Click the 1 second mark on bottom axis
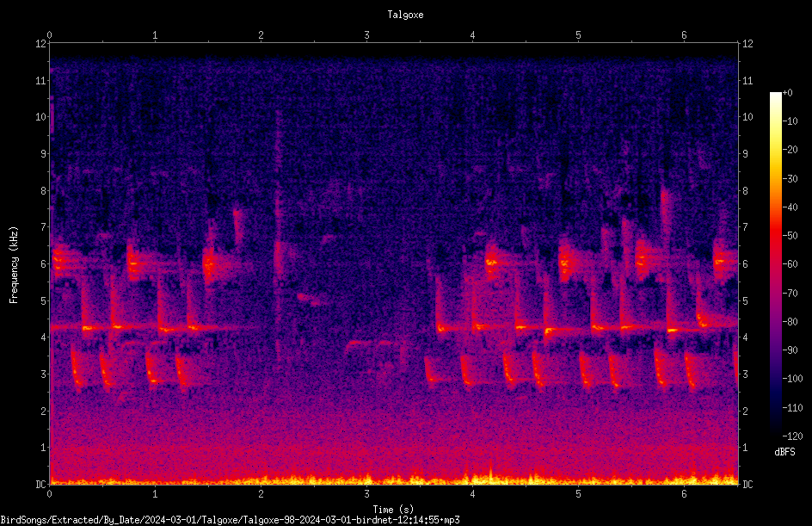The height and width of the screenshot is (526, 812). click(x=155, y=494)
